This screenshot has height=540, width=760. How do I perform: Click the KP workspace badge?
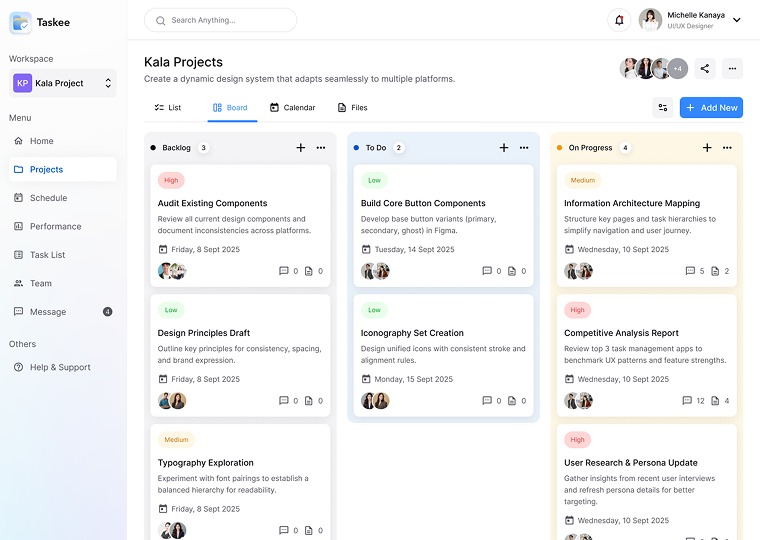point(22,83)
